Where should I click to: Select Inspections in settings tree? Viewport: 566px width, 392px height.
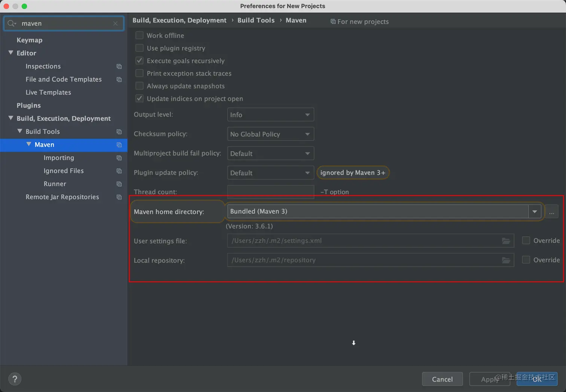43,66
